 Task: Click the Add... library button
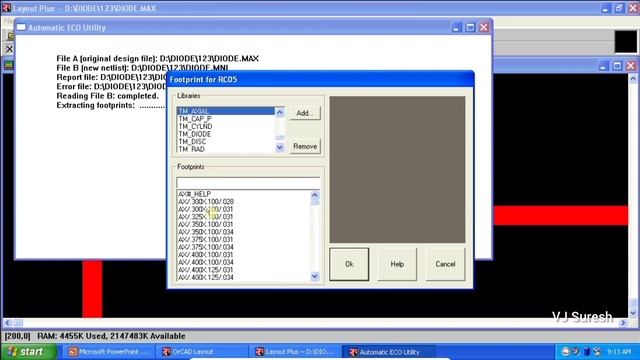click(305, 113)
